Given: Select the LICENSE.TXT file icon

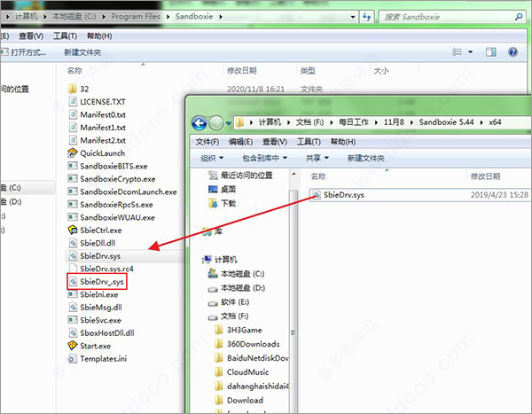Looking at the screenshot, I should tap(73, 102).
